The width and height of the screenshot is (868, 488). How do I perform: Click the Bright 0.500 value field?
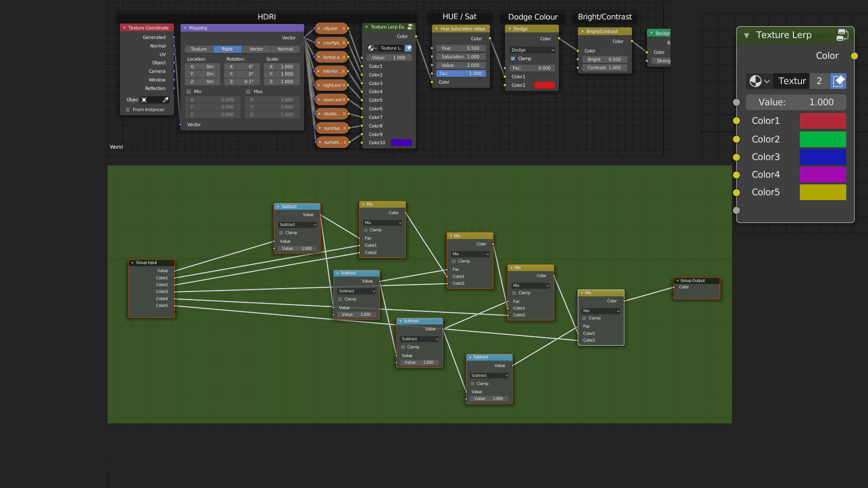point(604,60)
